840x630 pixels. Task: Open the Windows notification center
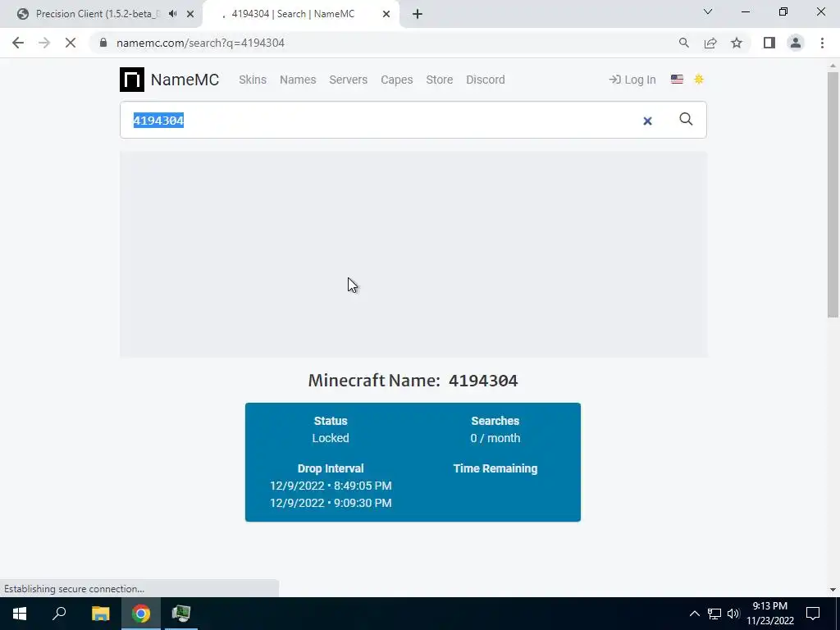(x=813, y=614)
